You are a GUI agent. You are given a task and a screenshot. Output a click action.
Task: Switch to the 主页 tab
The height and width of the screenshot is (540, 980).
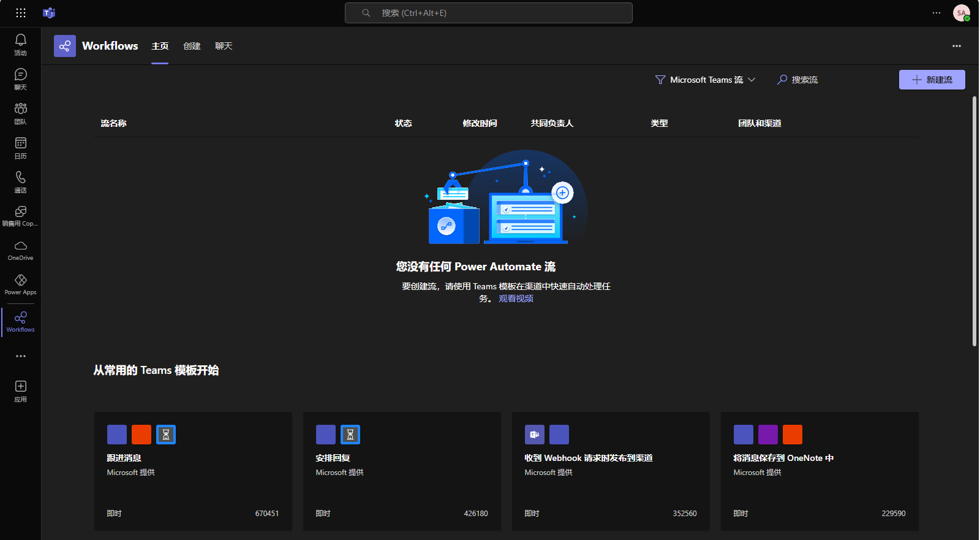coord(160,46)
